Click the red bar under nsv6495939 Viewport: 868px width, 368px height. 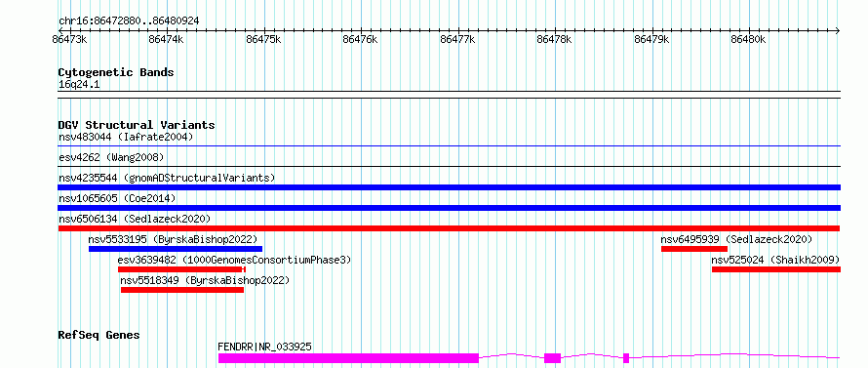tap(694, 249)
